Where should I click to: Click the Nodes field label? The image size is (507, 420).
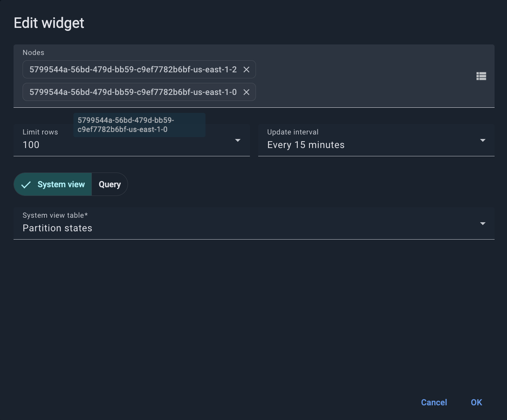point(33,53)
